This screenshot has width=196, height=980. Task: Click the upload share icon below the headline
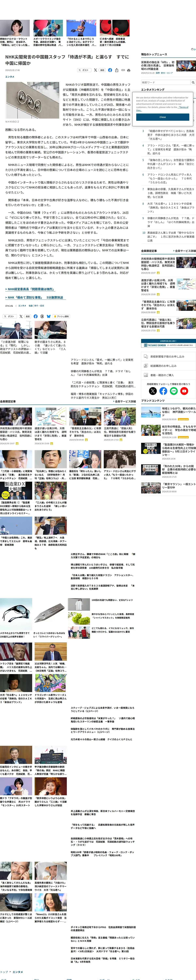116,70
